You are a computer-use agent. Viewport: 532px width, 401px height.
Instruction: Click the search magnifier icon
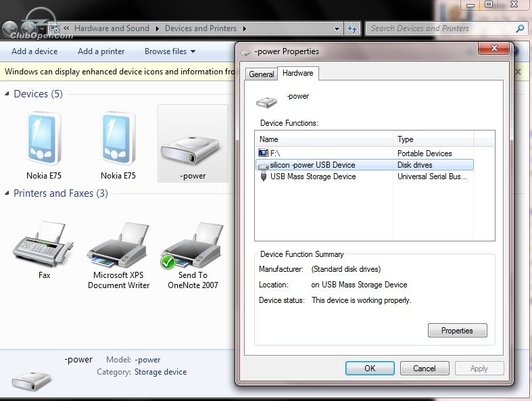[x=520, y=28]
